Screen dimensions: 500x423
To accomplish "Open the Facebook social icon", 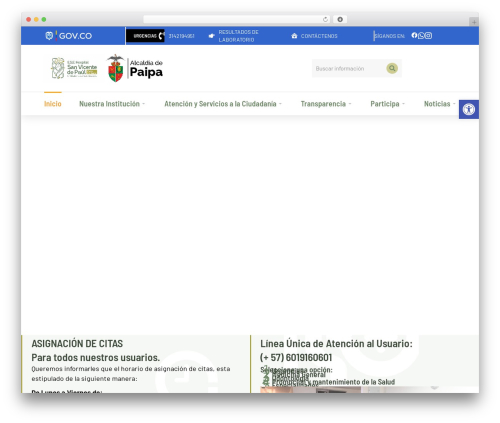I will (x=414, y=35).
